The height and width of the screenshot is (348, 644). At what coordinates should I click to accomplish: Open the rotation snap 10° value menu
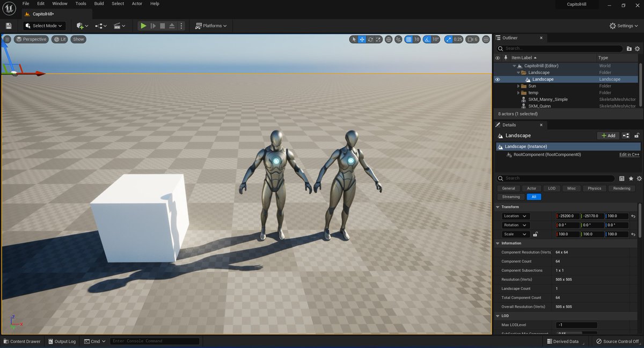pyautogui.click(x=436, y=39)
